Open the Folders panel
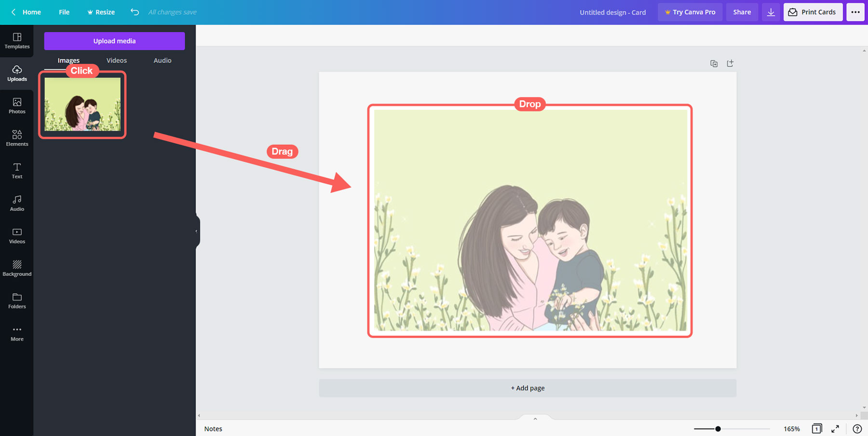Image resolution: width=868 pixels, height=436 pixels. point(17,300)
